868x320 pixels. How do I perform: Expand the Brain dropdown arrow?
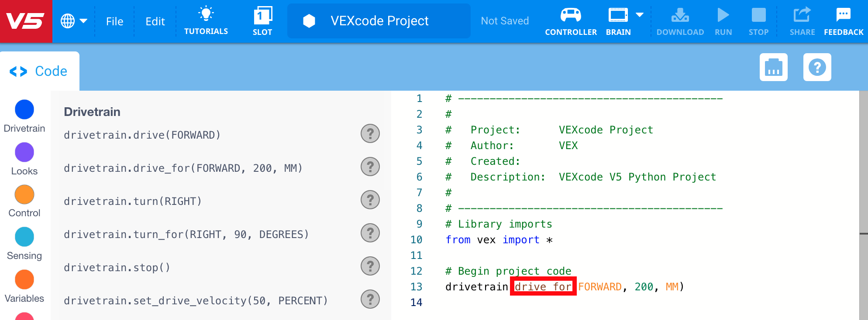tap(640, 15)
